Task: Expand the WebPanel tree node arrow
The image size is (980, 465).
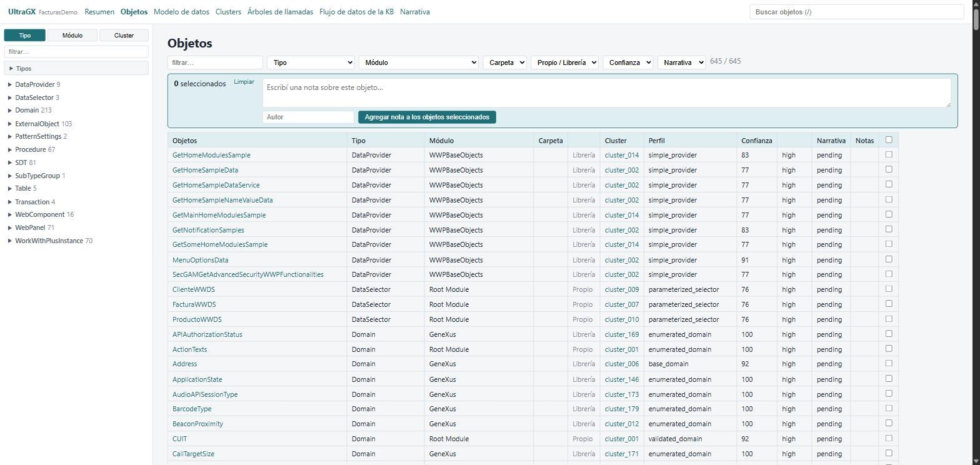Action: click(10, 227)
